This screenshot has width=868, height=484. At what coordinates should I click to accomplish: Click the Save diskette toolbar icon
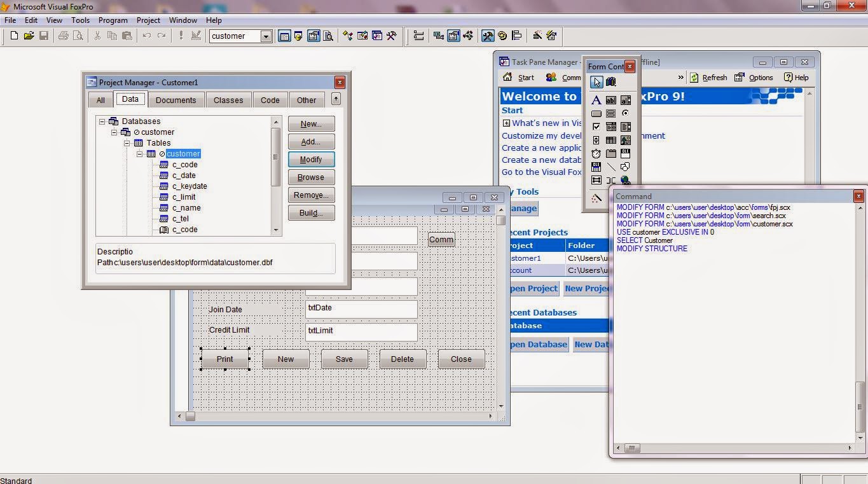pyautogui.click(x=44, y=36)
